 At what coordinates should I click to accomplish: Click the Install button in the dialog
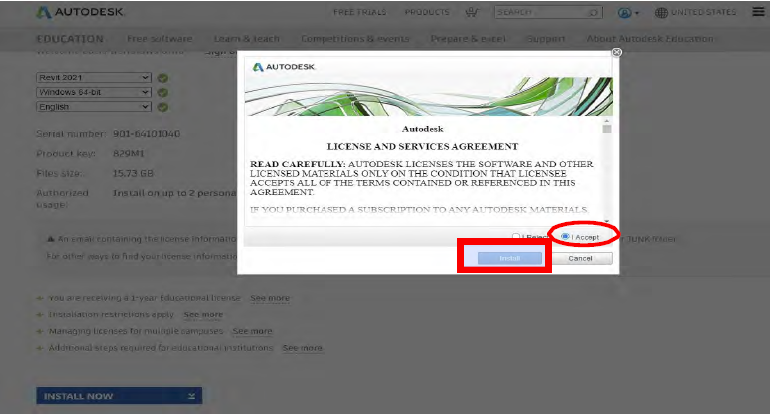509,258
